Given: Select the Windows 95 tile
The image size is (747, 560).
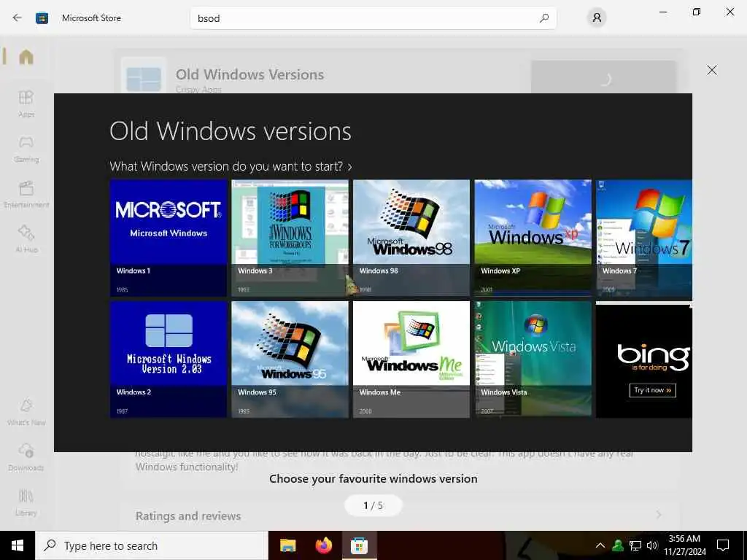Looking at the screenshot, I should (x=290, y=359).
